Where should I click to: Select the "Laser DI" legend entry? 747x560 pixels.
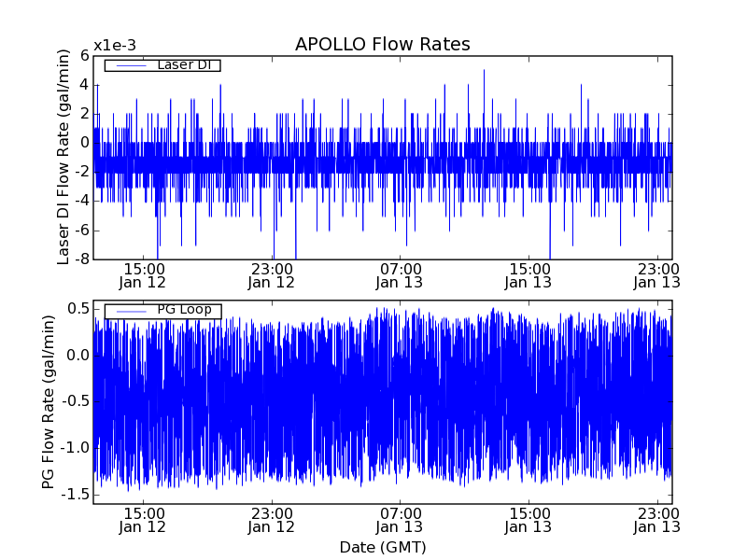tap(162, 64)
